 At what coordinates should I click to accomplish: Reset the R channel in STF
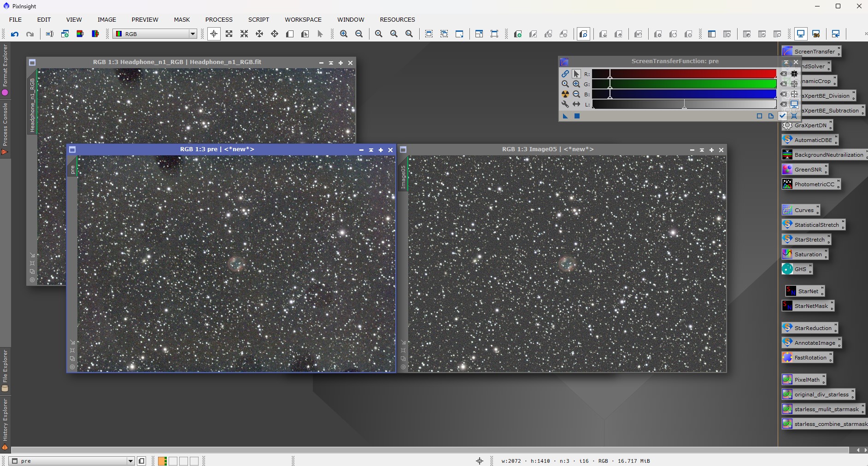coord(784,74)
